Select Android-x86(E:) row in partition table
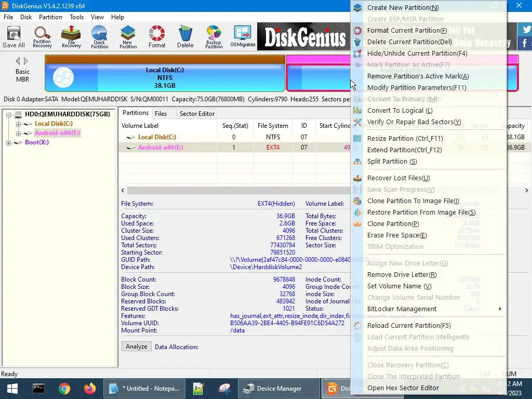This screenshot has height=399, width=532. pos(235,147)
